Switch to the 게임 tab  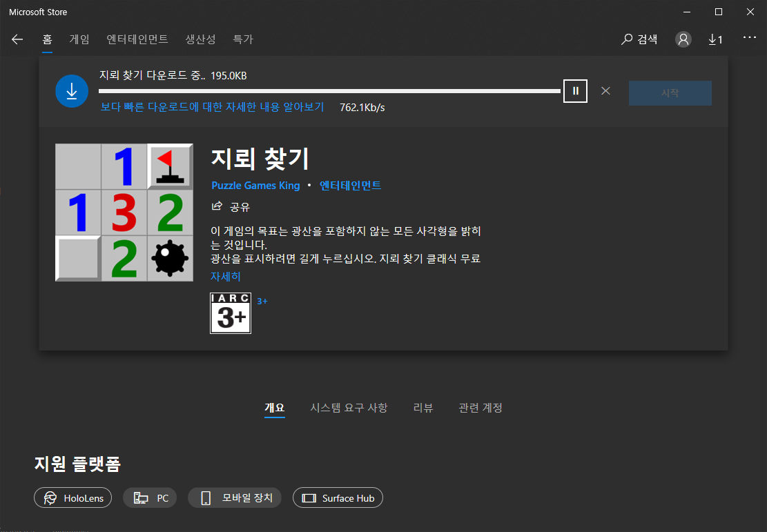(x=79, y=39)
